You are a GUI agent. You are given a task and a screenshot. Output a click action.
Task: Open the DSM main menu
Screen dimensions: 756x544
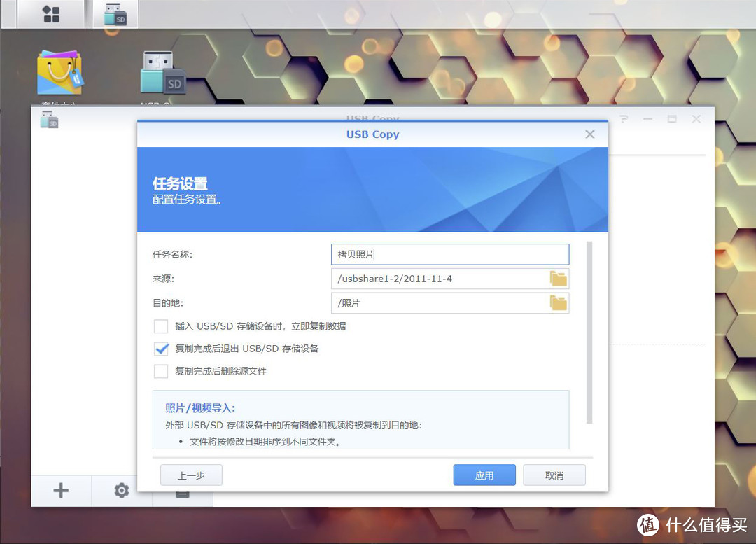[49, 14]
